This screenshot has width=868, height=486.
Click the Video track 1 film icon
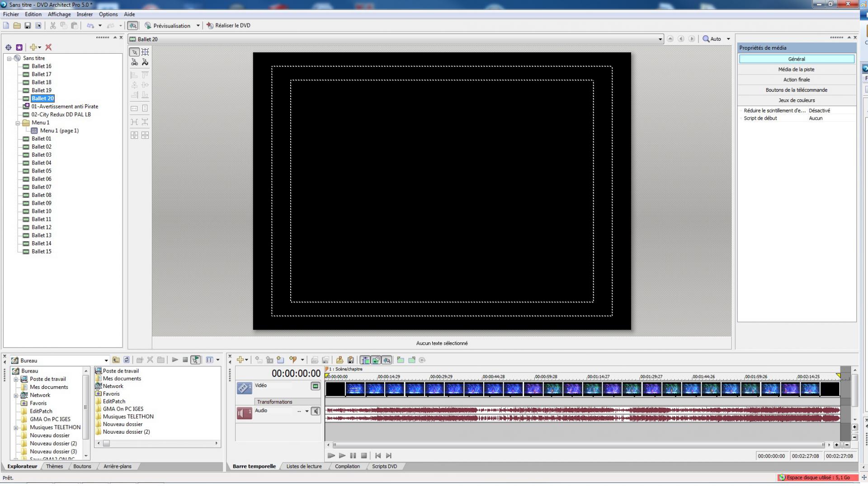[x=244, y=388]
